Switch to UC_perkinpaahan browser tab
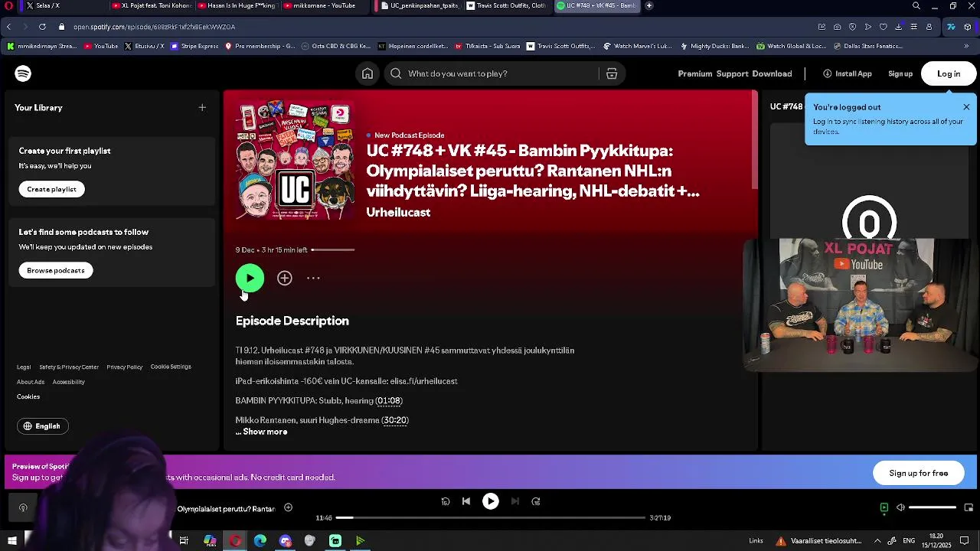Image resolution: width=980 pixels, height=551 pixels. (x=419, y=6)
